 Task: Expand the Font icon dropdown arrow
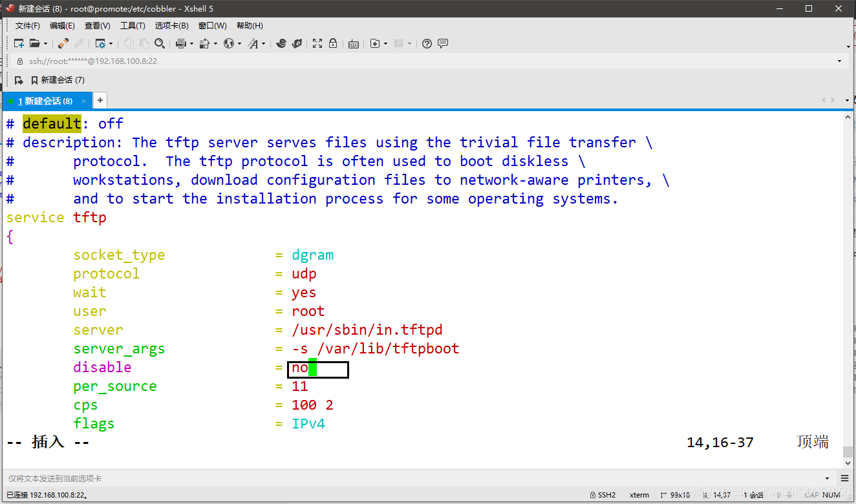click(264, 44)
